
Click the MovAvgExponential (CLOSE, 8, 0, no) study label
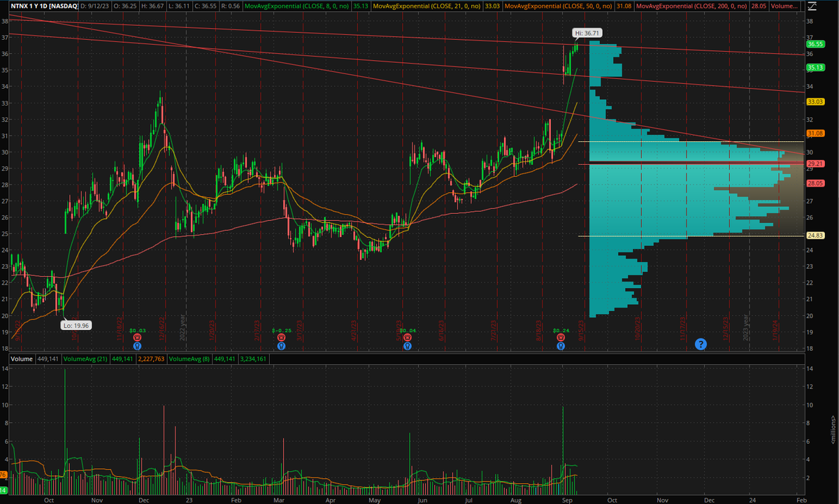point(297,6)
